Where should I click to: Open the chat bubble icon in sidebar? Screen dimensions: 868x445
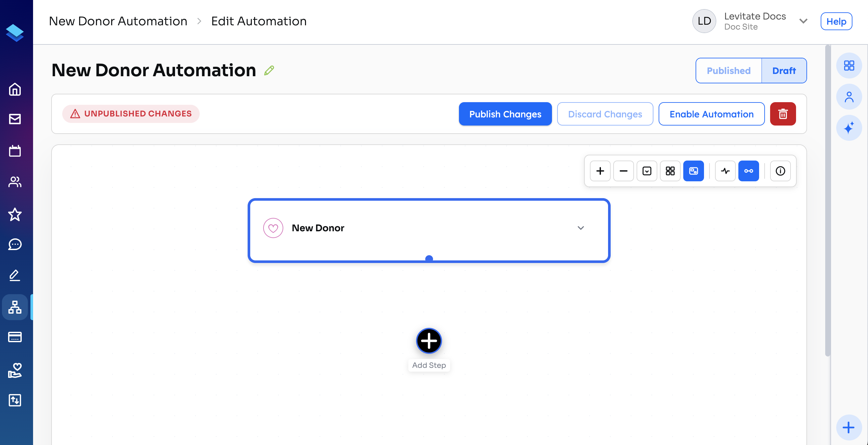tap(15, 245)
